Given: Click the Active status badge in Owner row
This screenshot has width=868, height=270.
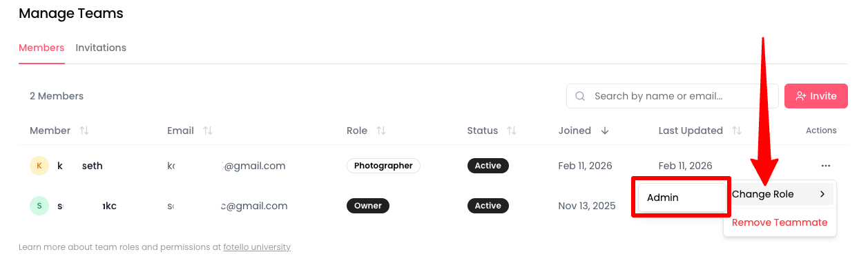Looking at the screenshot, I should click(x=488, y=206).
